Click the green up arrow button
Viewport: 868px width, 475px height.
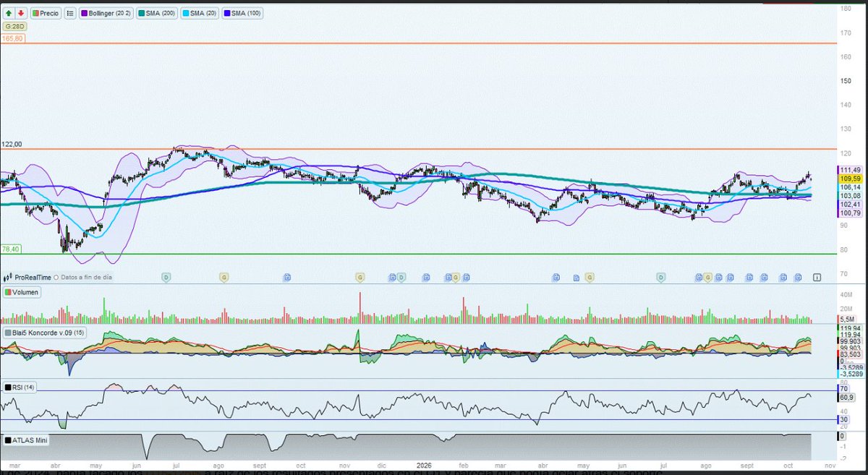click(x=9, y=13)
